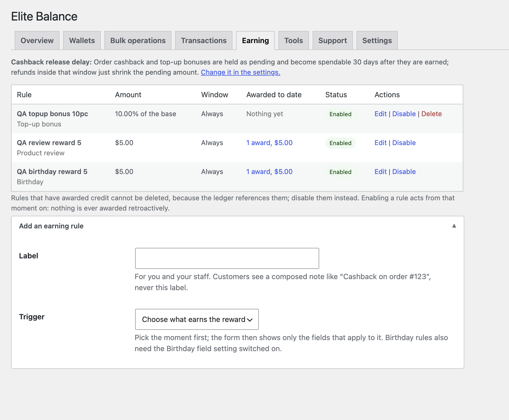
Task: Click the 'Cashback release delay:' bold label
Action: [51, 62]
